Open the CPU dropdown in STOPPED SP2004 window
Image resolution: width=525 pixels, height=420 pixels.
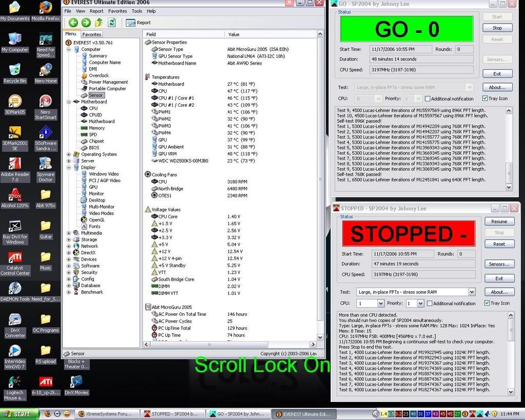point(381,304)
